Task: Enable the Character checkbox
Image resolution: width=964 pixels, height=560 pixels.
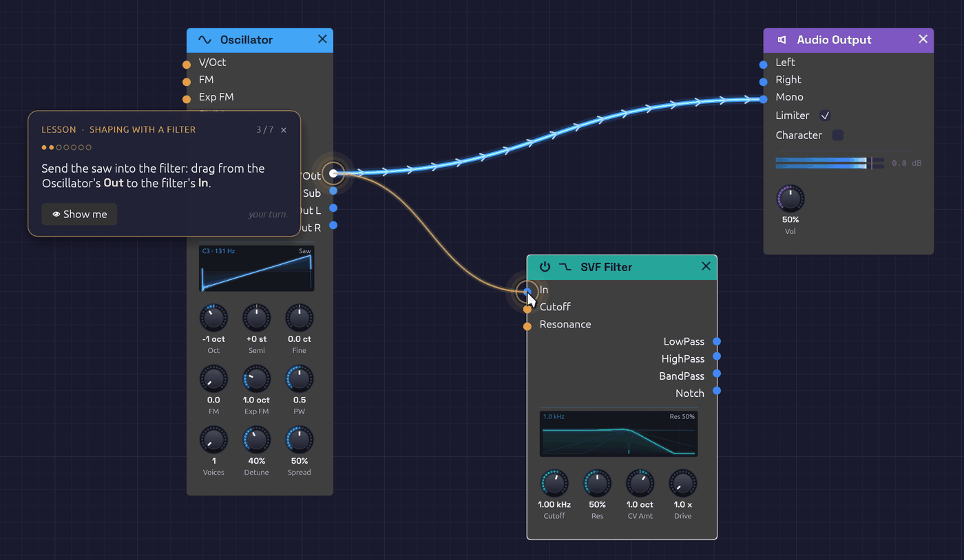Action: coord(837,135)
